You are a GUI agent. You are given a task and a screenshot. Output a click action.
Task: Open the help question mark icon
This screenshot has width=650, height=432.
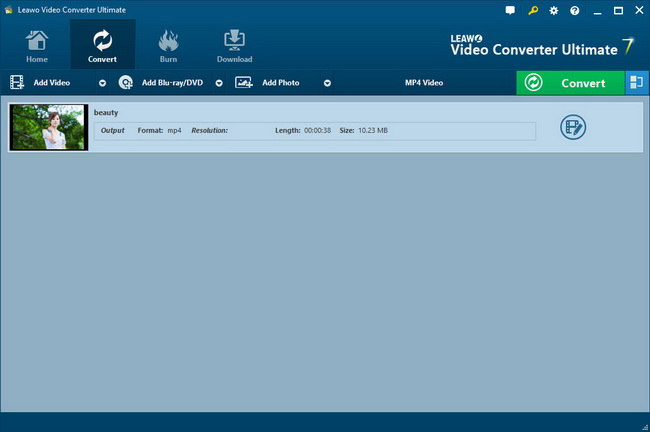tap(574, 10)
